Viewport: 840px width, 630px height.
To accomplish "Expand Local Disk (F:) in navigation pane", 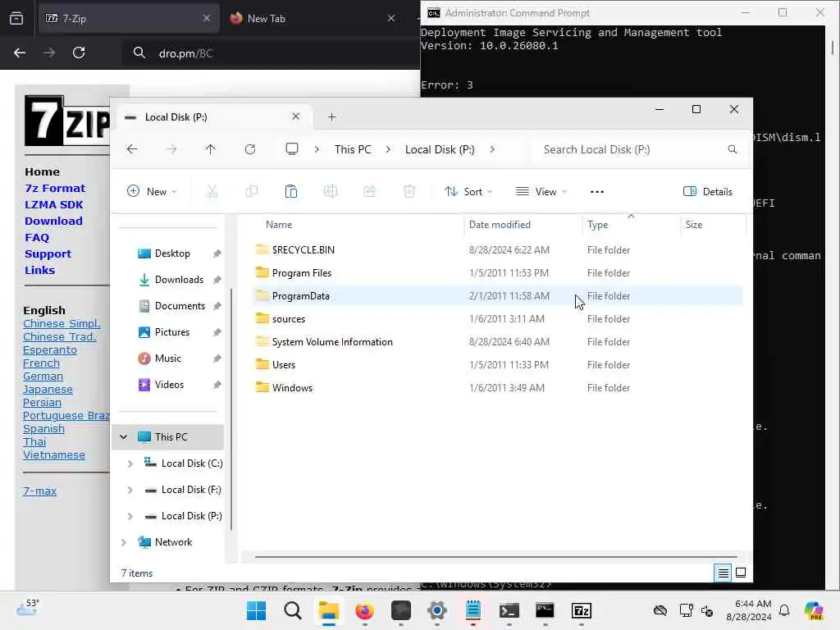I will pyautogui.click(x=130, y=490).
